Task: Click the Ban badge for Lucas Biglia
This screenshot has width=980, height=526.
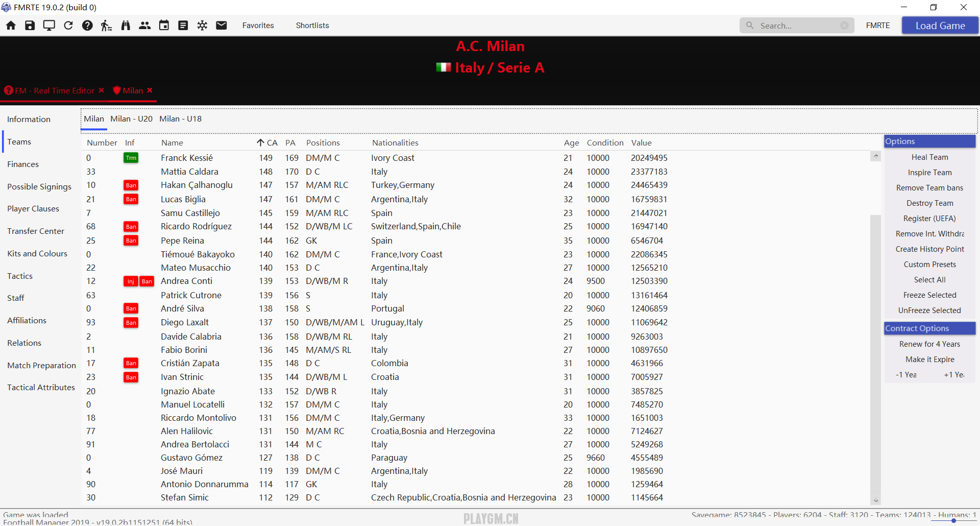Action: coord(131,199)
